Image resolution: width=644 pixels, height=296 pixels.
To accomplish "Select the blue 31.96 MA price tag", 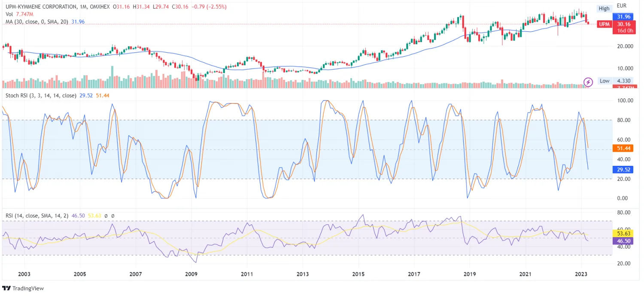I will click(623, 17).
